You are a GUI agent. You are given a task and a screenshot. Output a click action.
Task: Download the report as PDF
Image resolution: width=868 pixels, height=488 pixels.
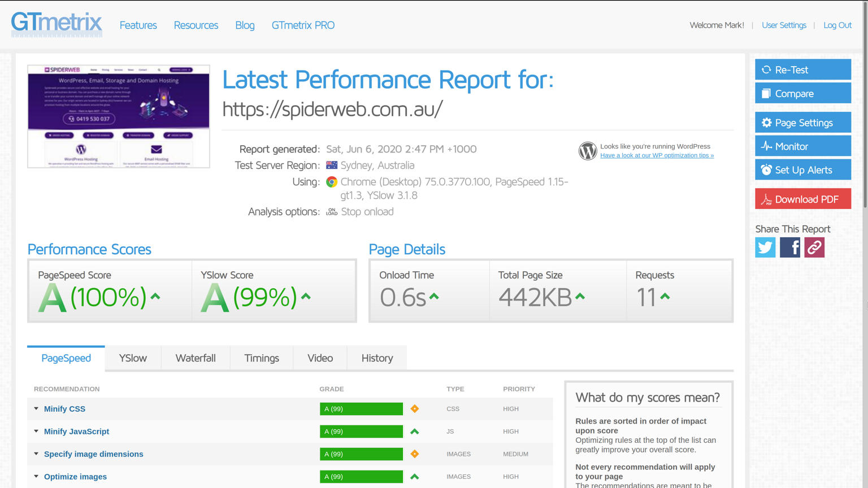[803, 199]
